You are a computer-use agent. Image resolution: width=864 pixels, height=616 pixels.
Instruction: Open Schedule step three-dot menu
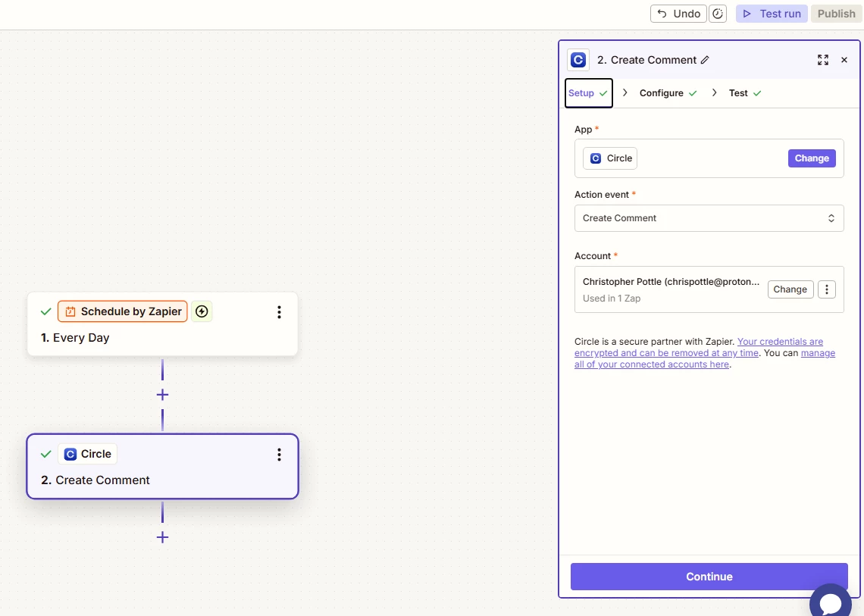pos(280,312)
